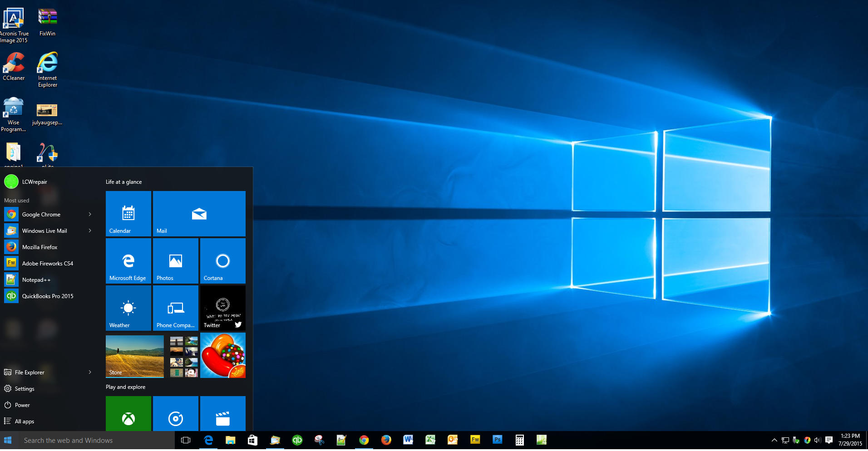Launch the Microsoft Edge tile
Screen dimensions: 868x451
[x=128, y=261]
